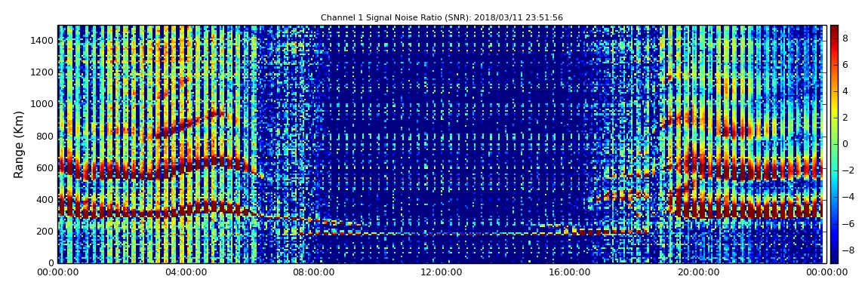Click the 200 range tick label
This screenshot has height=307, width=868.
[45, 232]
